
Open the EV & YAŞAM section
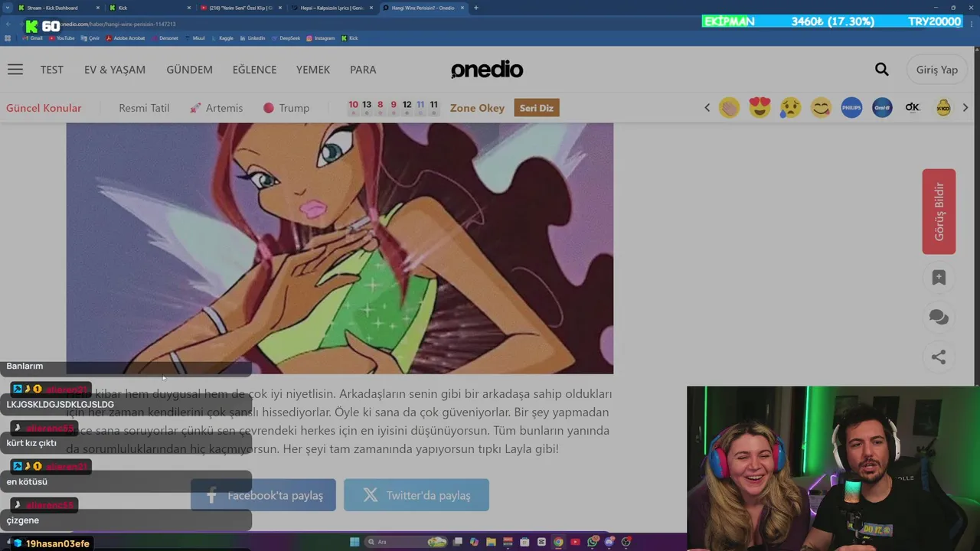pyautogui.click(x=115, y=70)
